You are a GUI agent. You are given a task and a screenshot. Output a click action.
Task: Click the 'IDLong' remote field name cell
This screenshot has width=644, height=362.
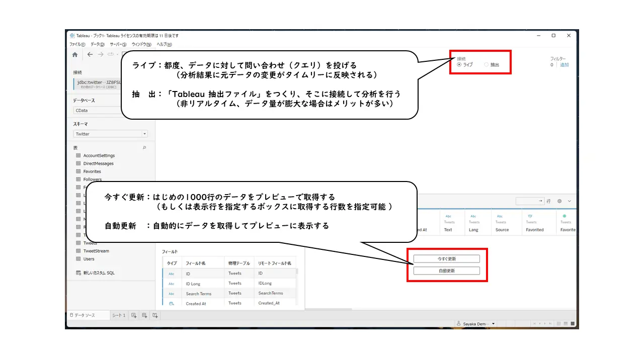pos(265,284)
